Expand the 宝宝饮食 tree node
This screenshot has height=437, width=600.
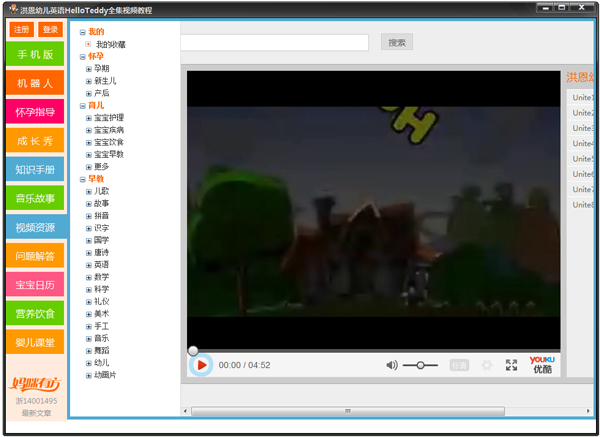88,142
